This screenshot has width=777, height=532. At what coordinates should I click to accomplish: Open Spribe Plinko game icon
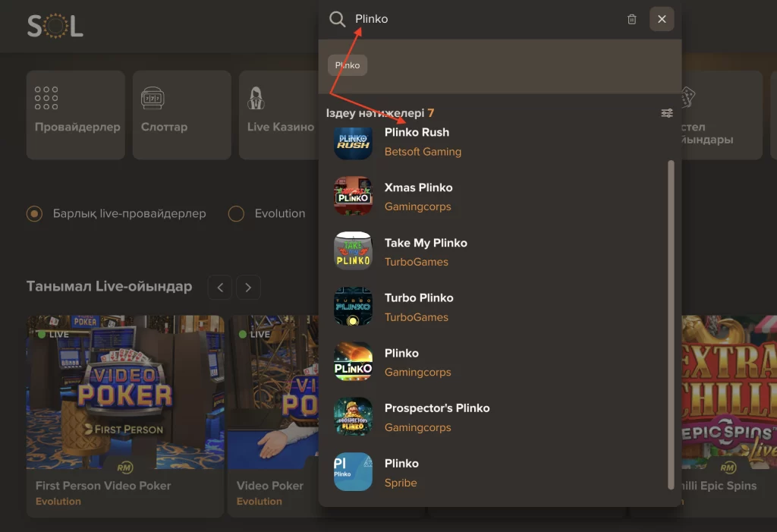(x=353, y=472)
